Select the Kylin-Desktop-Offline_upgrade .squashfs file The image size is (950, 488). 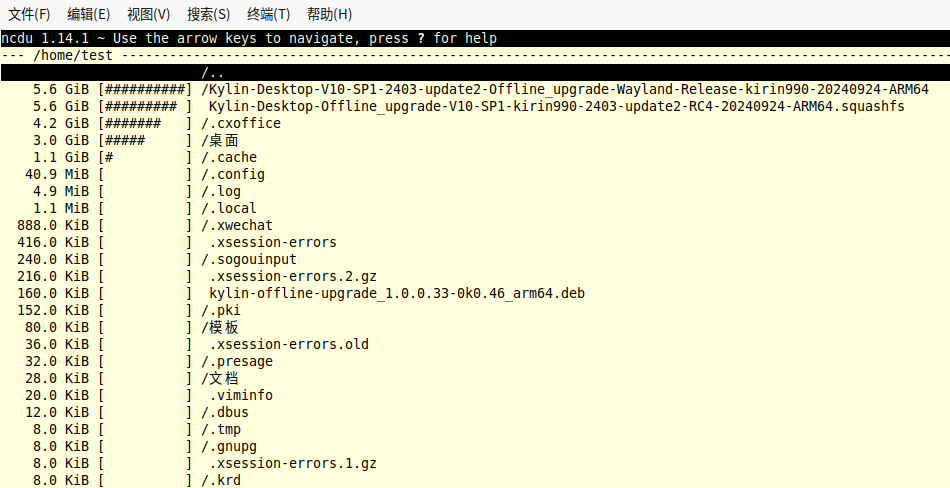(x=556, y=106)
